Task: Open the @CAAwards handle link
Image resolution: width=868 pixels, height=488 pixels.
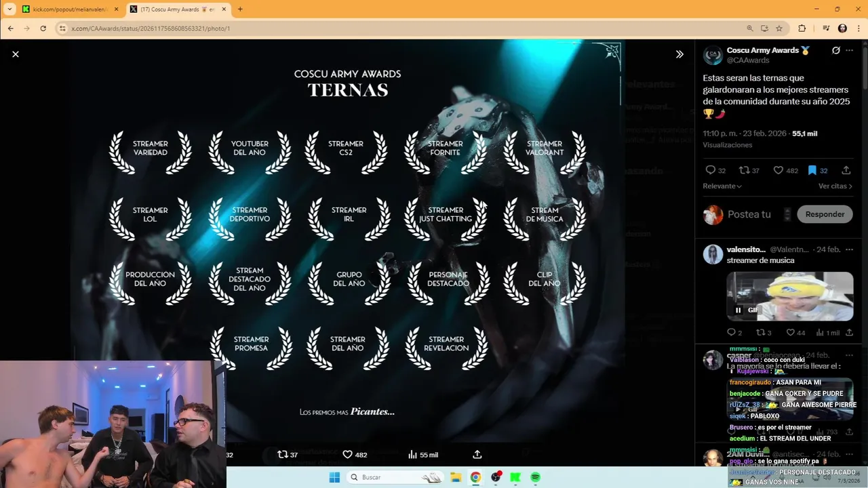Action: pos(748,60)
